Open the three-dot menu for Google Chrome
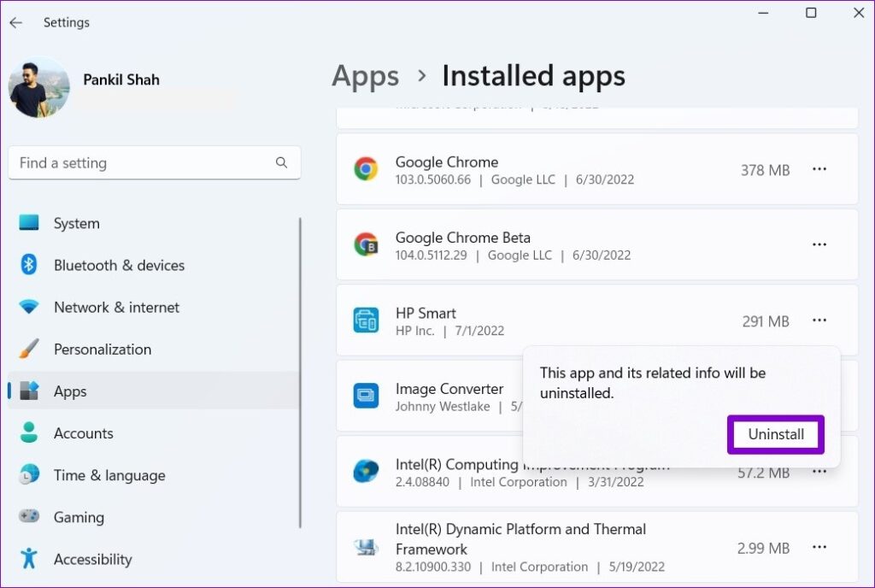 [x=819, y=169]
